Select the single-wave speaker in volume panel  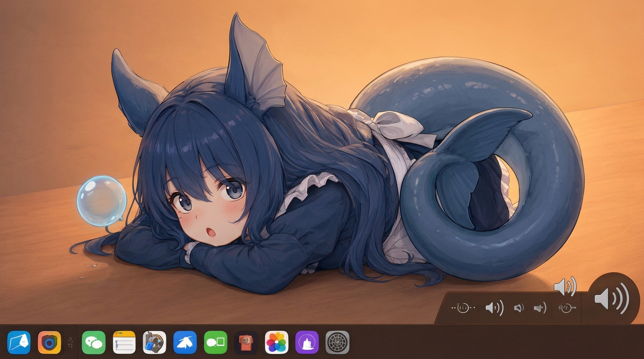540,308
